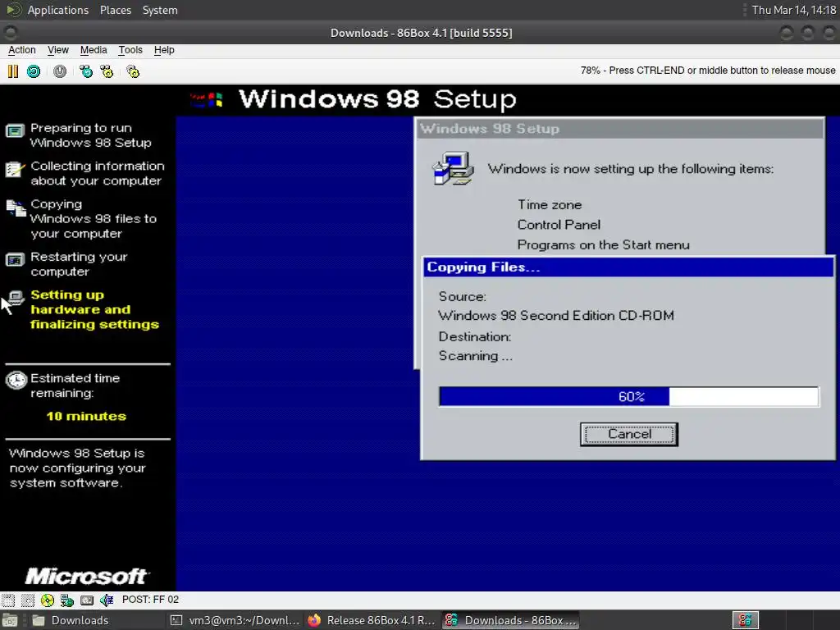Screen dimensions: 840x630
Task: Click the 60% copy progress bar
Action: (x=629, y=396)
